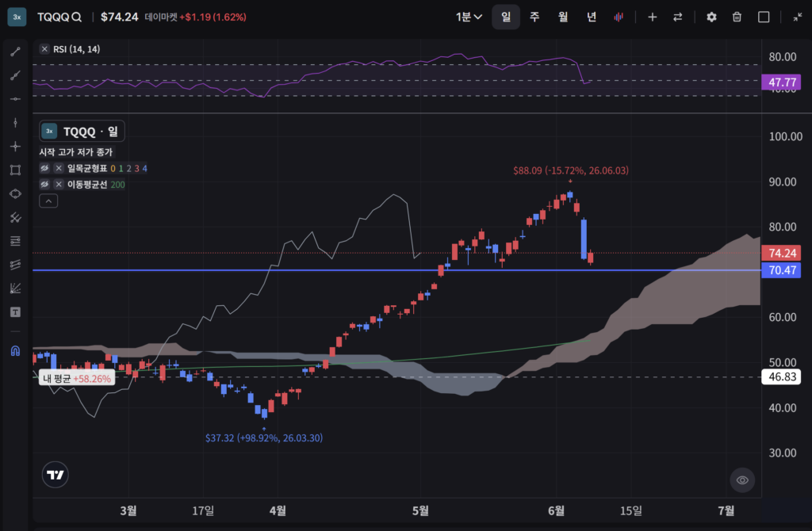Screen dimensions: 812x531
Task: Toggle the eye visibility button on chart
Action: coord(742,479)
